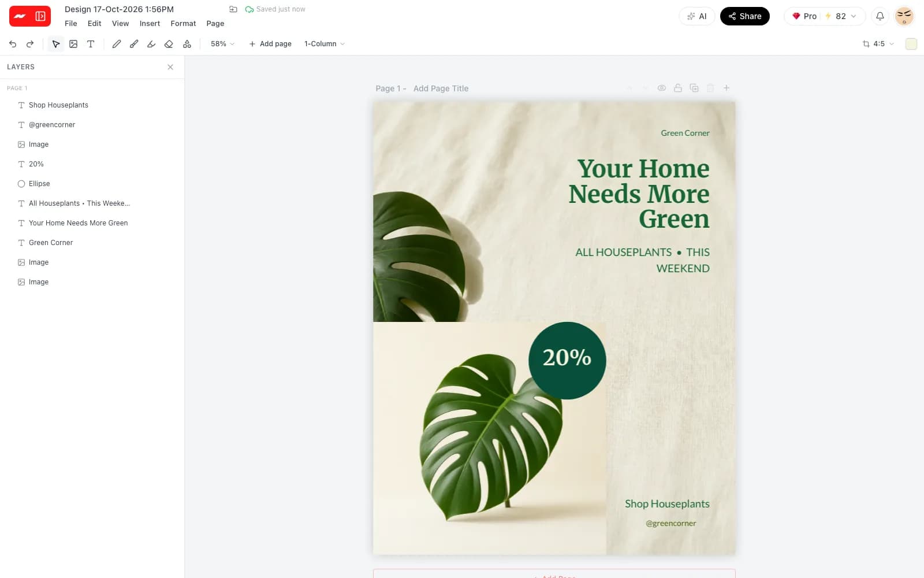Open the Format menu
Image resolution: width=924 pixels, height=578 pixels.
[183, 24]
